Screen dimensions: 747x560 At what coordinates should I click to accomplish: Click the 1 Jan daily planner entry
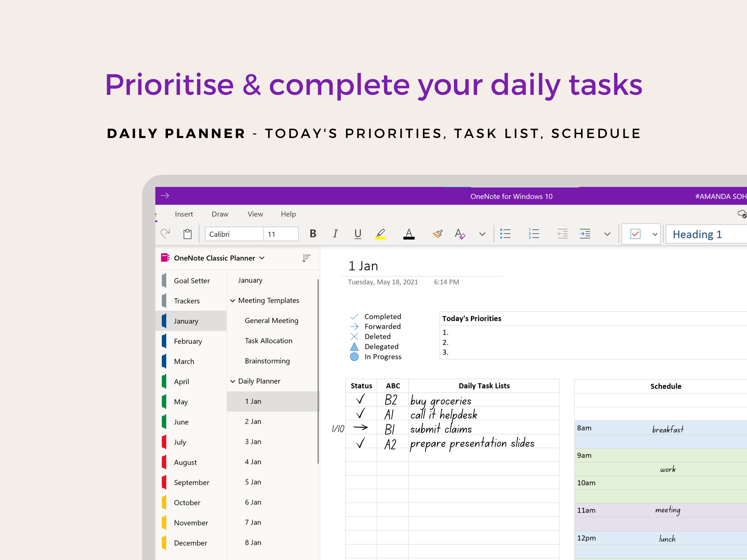[254, 402]
